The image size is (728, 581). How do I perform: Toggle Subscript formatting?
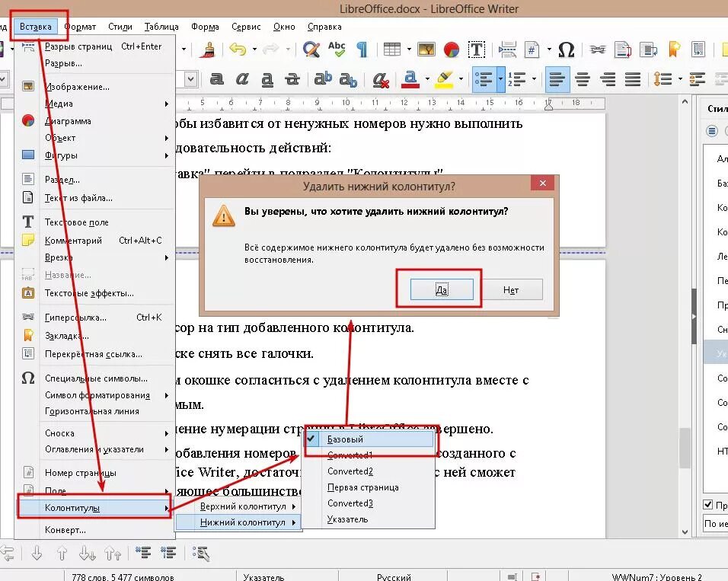click(348, 79)
